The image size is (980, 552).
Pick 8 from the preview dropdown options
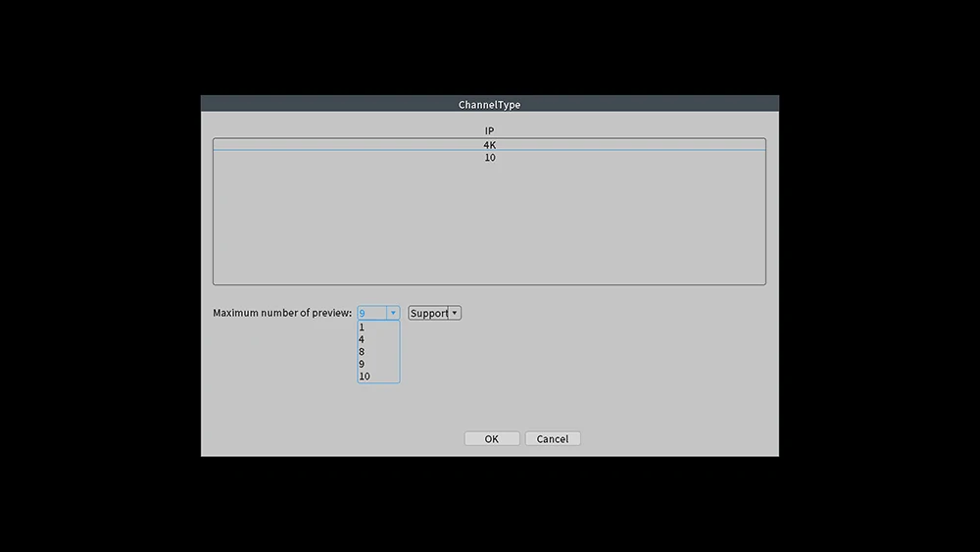coord(363,352)
